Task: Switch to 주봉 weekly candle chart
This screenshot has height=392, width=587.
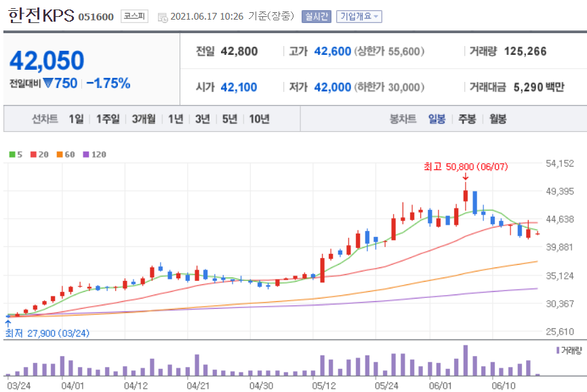Action: [x=467, y=119]
